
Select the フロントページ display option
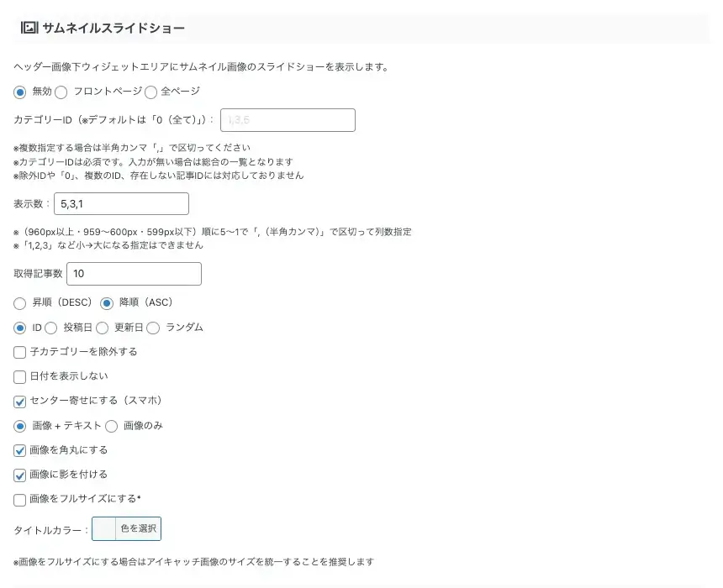point(61,92)
